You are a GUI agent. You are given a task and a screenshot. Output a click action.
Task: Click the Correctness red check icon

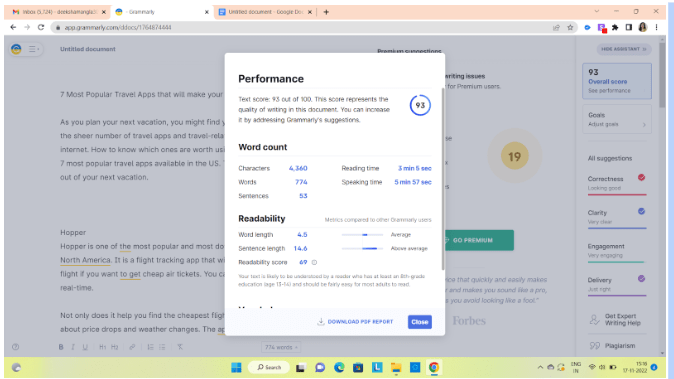point(641,177)
